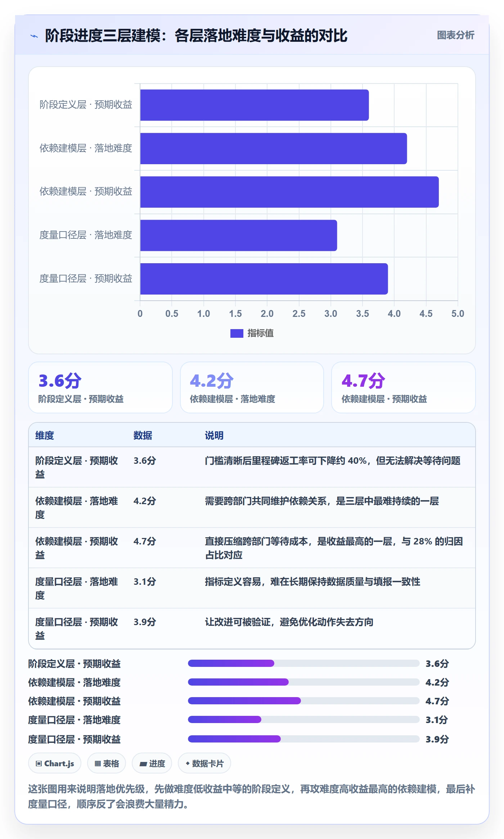Click the 3.9分 value next to progress bar
Viewport: 504px width, 839px height.
[x=437, y=739]
